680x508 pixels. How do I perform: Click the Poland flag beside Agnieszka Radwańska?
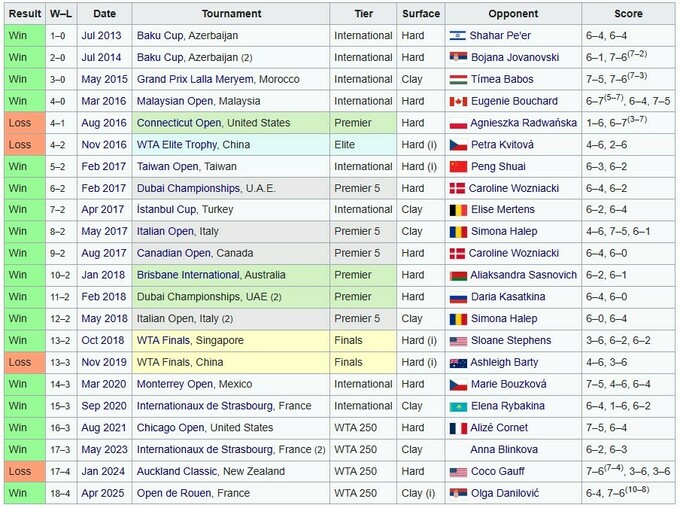point(458,123)
